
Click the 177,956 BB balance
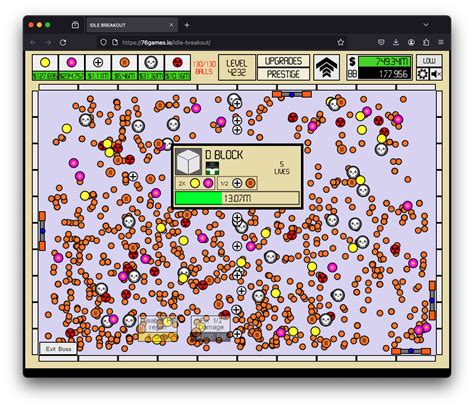point(385,74)
